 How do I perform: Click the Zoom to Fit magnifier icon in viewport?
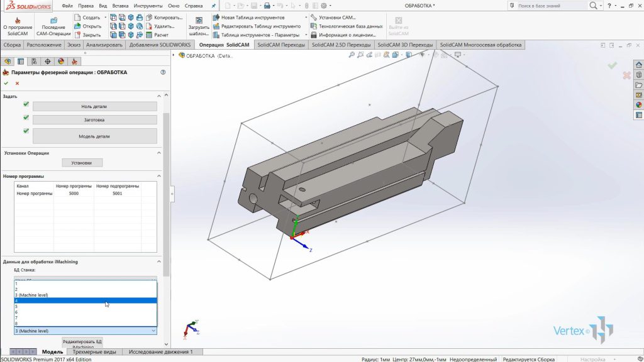[352, 55]
